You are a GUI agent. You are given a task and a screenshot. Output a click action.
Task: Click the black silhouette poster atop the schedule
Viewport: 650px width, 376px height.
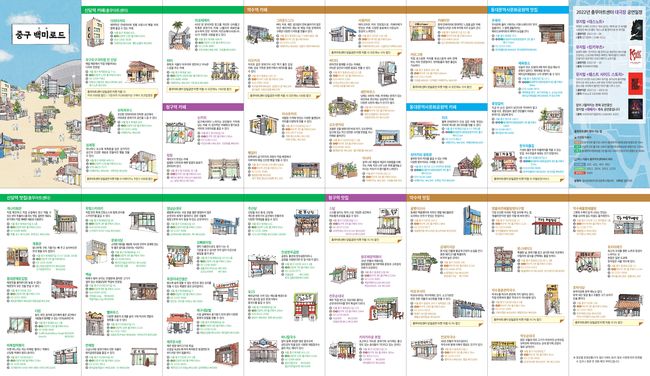tap(635, 30)
